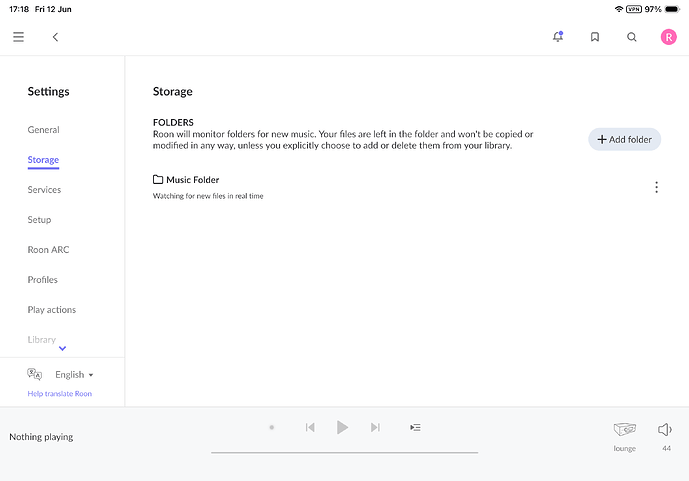Viewport: 689px width, 481px height.
Task: Open the Profiles settings tab
Action: (x=43, y=280)
